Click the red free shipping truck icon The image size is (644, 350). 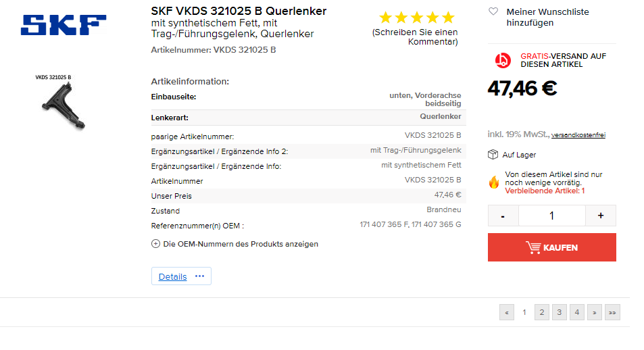[503, 60]
